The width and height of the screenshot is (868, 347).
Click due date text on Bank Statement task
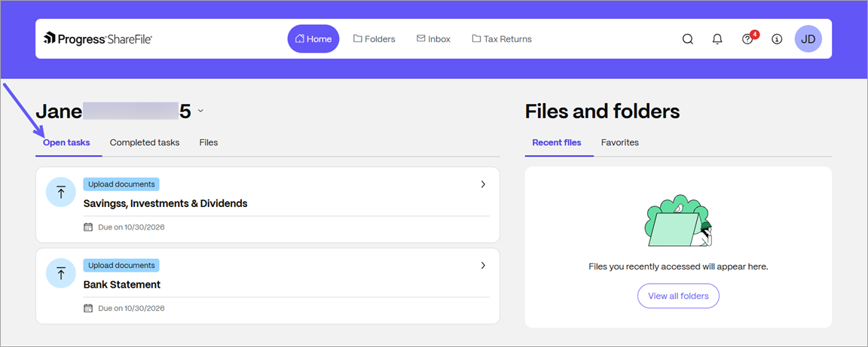131,309
